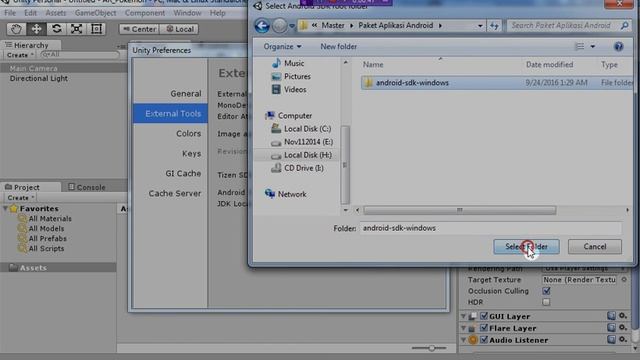Open the Unity Assets menu
The image size is (640, 360).
56,13
